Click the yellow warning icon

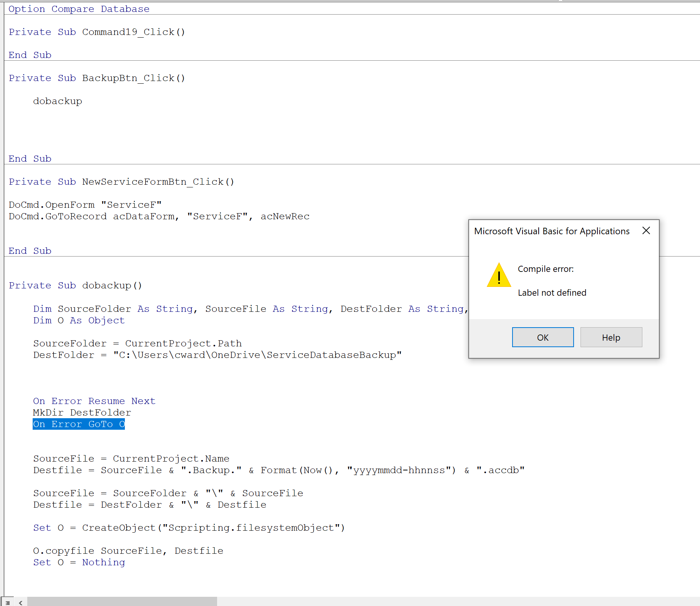[x=499, y=275]
